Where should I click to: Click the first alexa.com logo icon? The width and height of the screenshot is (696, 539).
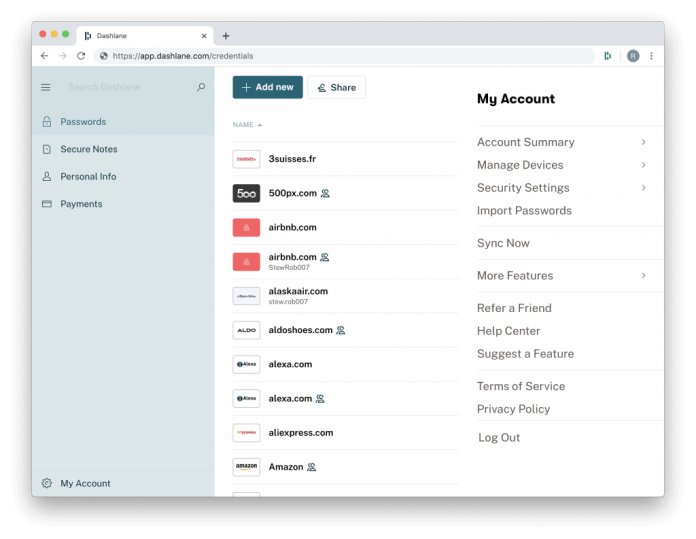pyautogui.click(x=246, y=364)
